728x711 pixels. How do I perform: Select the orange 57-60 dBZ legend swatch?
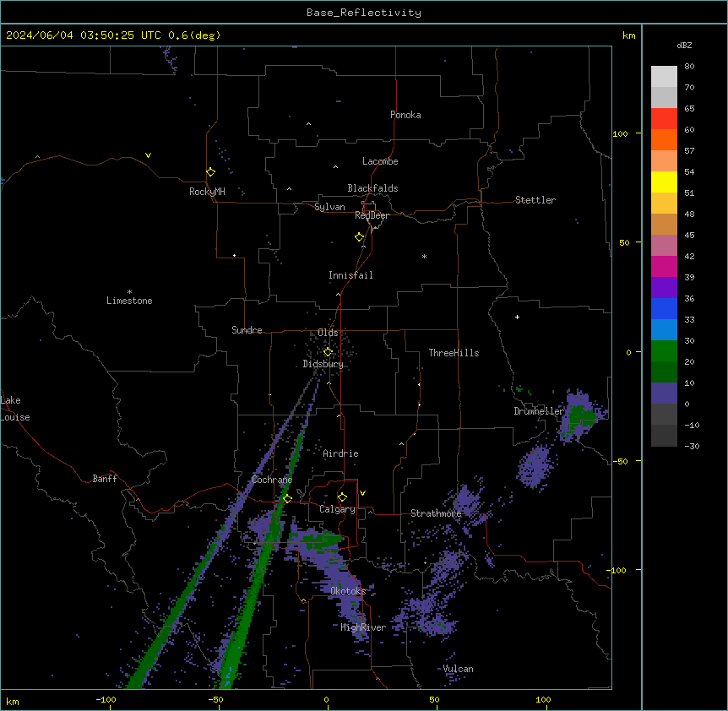point(664,139)
